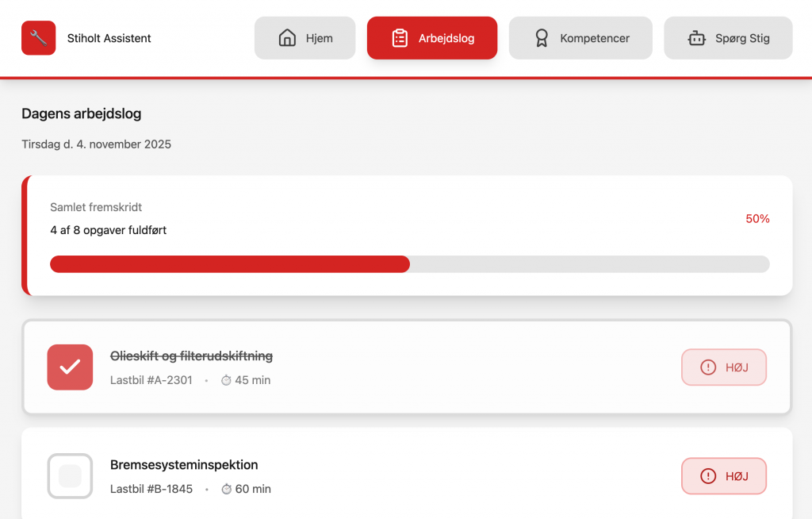Click the award ribbon icon in Kompetencer
812x519 pixels.
(542, 38)
